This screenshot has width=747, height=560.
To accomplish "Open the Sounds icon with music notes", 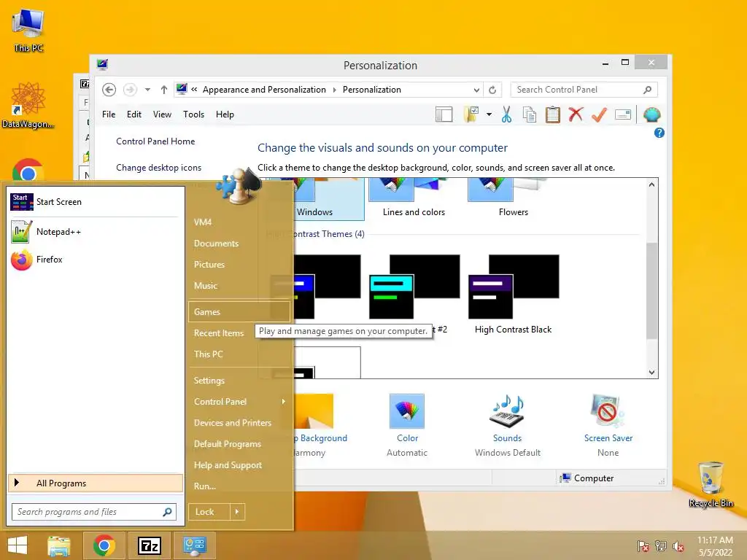I will point(508,411).
